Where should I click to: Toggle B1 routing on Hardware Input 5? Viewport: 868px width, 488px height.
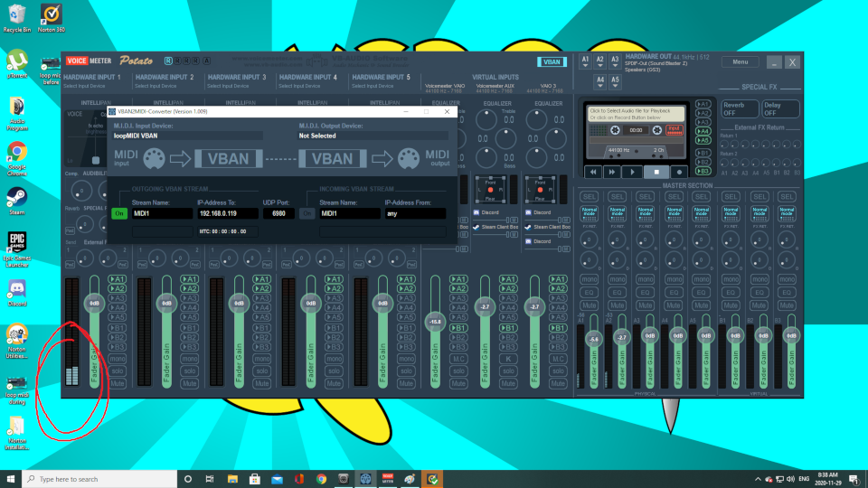(406, 328)
